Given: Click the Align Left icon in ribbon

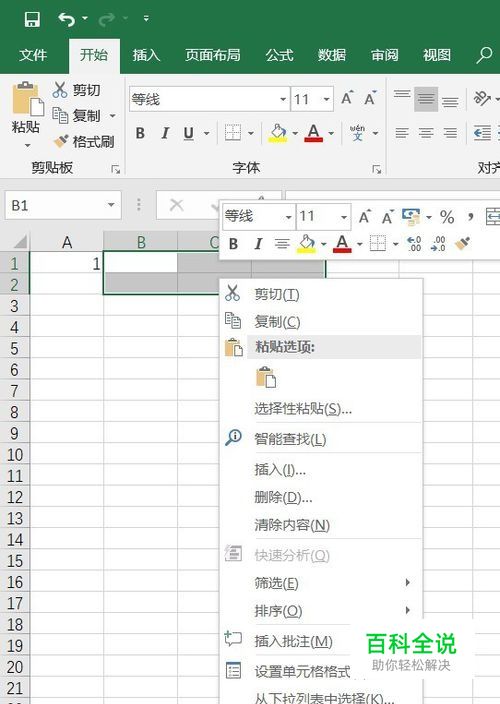Looking at the screenshot, I should [402, 133].
